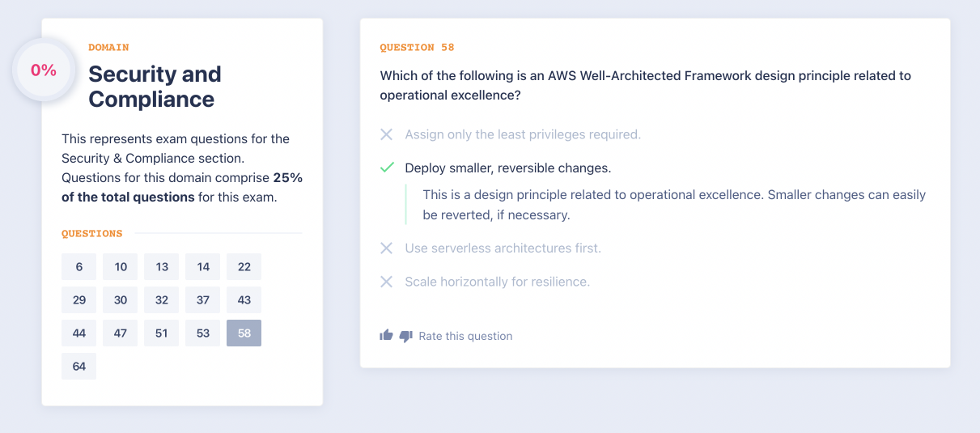Select question 37 tile

click(x=202, y=300)
